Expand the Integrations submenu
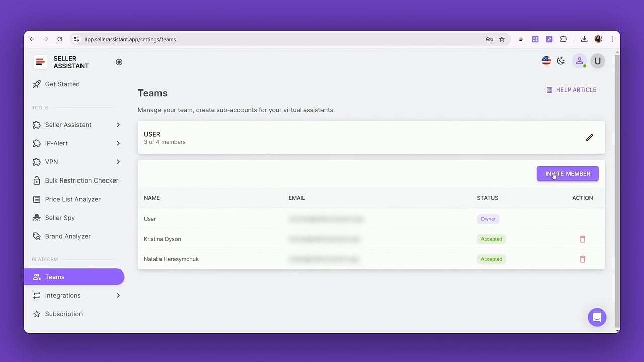 [x=118, y=295]
